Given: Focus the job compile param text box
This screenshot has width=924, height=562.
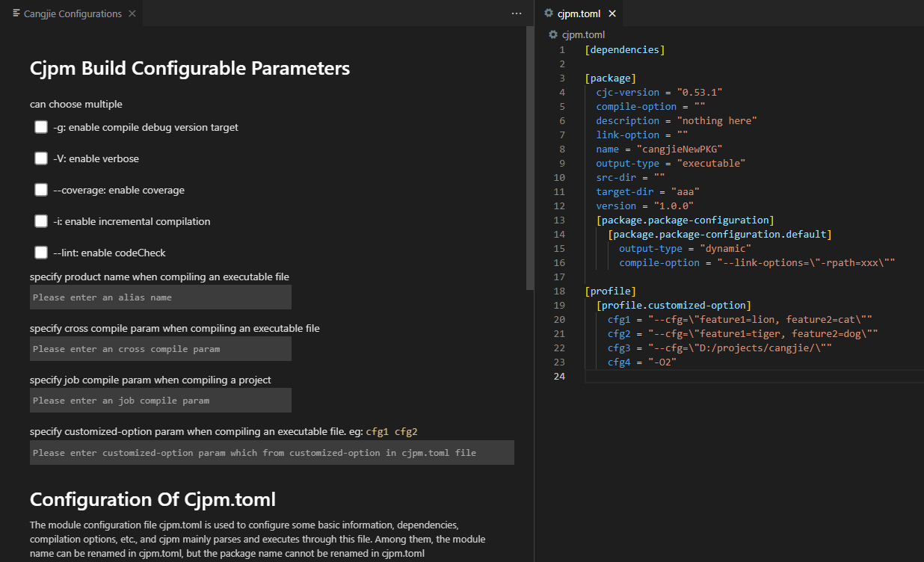Looking at the screenshot, I should pos(160,401).
